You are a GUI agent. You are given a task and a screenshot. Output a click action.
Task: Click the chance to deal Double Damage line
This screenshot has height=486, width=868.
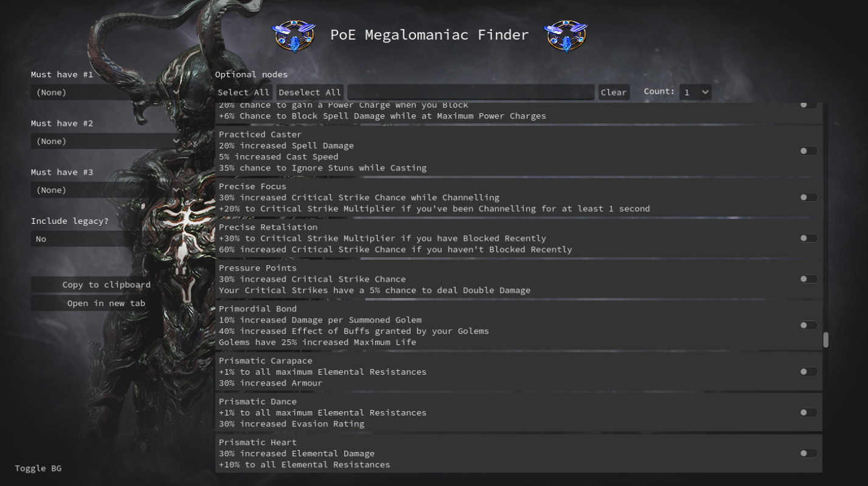click(375, 290)
